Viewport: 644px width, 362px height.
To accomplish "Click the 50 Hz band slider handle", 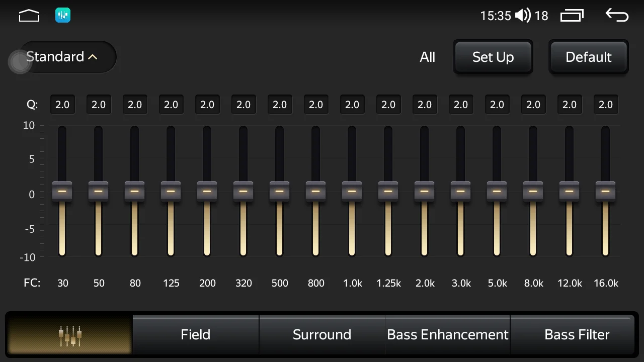I will 99,192.
